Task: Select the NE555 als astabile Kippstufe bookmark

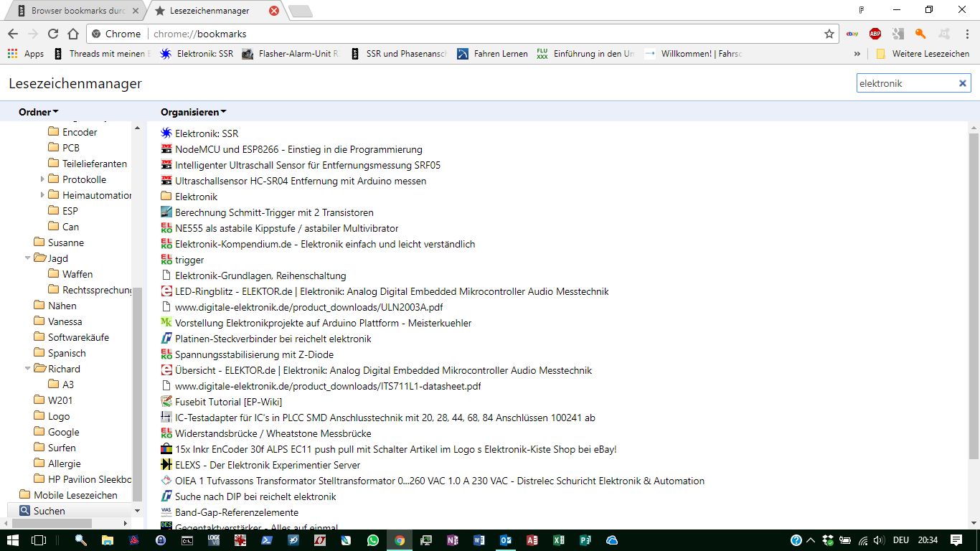Action: click(280, 228)
